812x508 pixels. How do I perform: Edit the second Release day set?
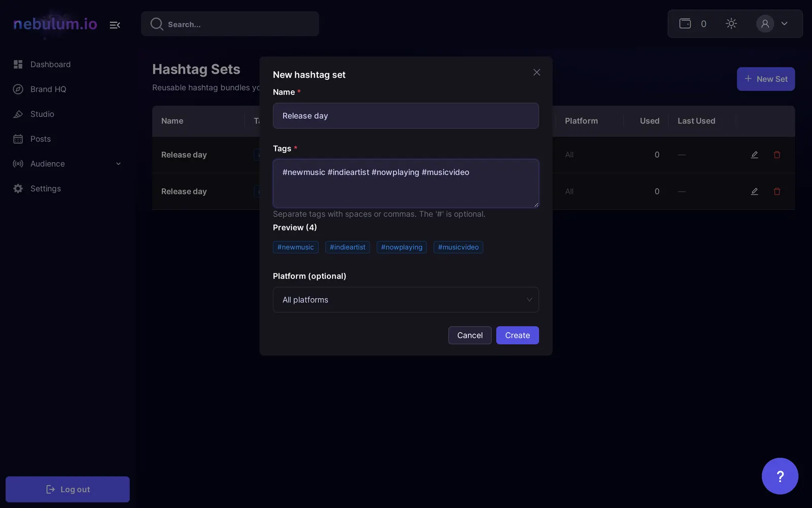[755, 192]
